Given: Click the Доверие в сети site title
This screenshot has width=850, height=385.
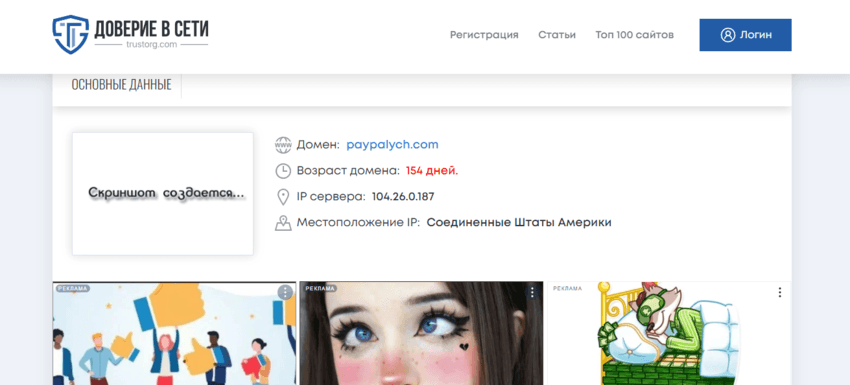Looking at the screenshot, I should click(x=151, y=29).
